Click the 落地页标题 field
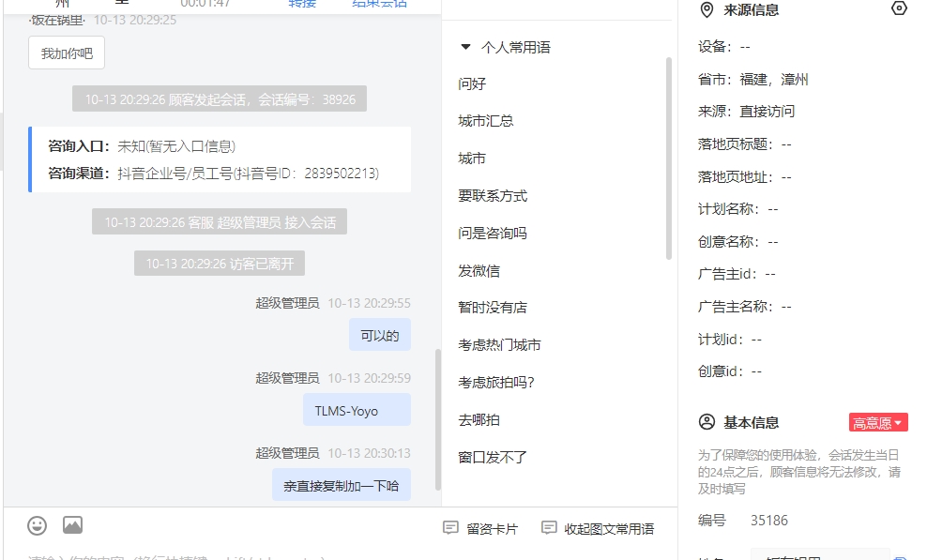The width and height of the screenshot is (927, 560). (744, 144)
